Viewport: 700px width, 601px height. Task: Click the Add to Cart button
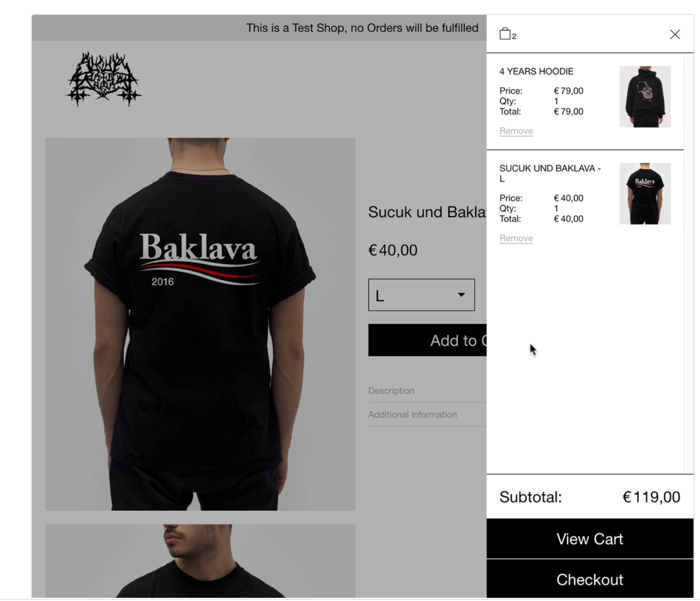[x=427, y=340]
